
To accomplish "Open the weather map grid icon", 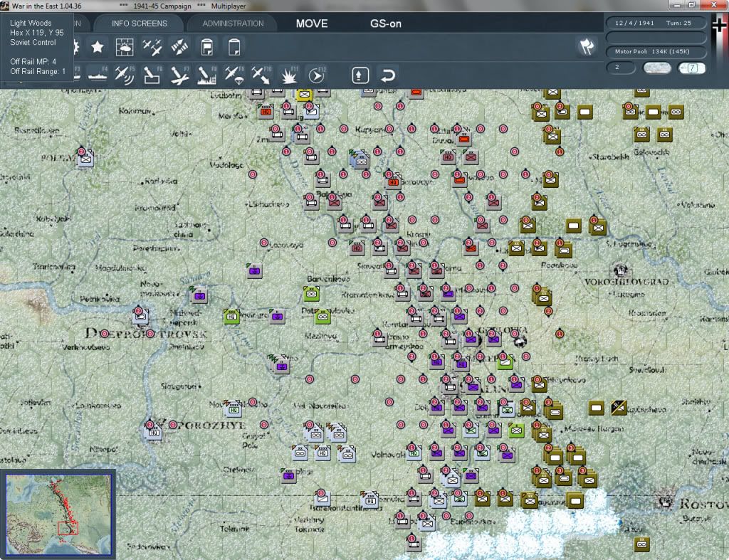I will (x=124, y=47).
